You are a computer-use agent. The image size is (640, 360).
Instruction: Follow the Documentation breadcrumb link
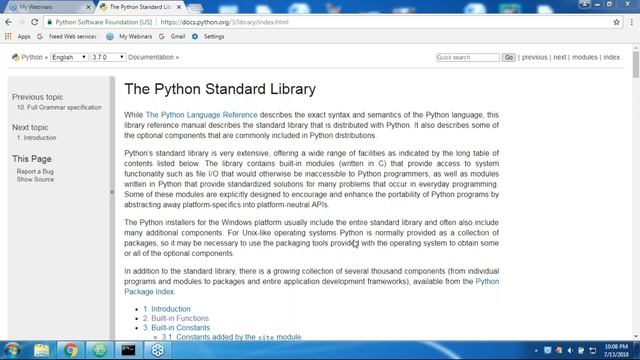(x=151, y=57)
